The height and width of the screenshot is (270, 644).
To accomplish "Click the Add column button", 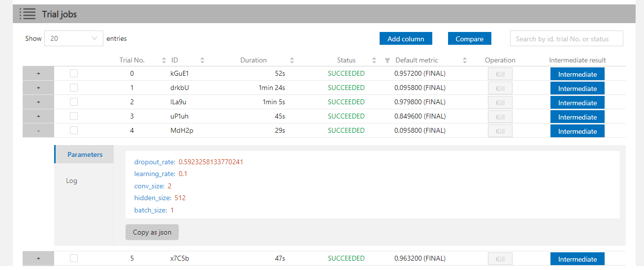I will pos(405,39).
